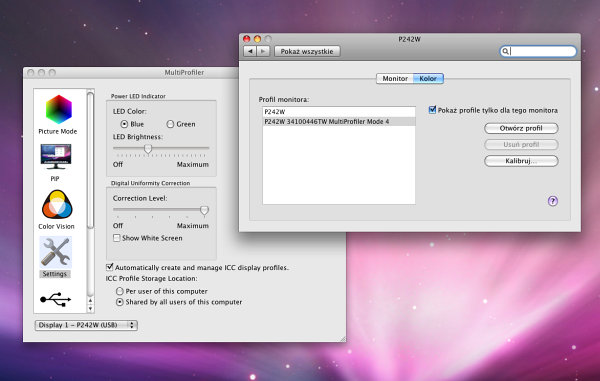Select the PiP monitor icon
The width and height of the screenshot is (600, 381).
pos(56,156)
